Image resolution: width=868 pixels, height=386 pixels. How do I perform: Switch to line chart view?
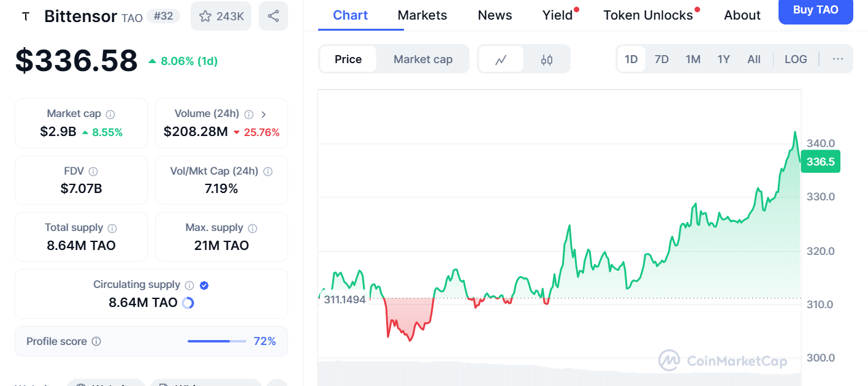pos(501,59)
